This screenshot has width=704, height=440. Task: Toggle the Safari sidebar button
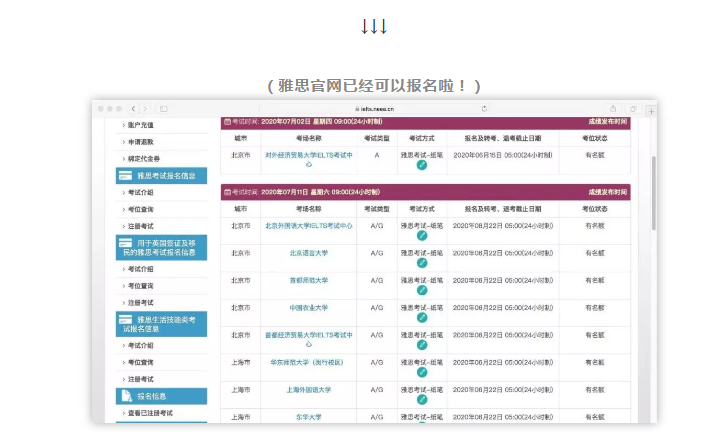point(163,109)
